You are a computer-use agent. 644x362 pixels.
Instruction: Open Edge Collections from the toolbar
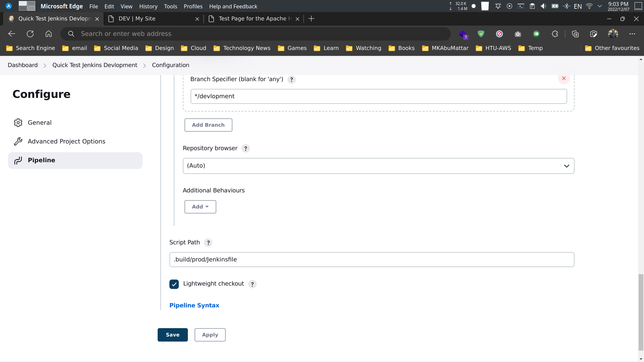pos(576,34)
